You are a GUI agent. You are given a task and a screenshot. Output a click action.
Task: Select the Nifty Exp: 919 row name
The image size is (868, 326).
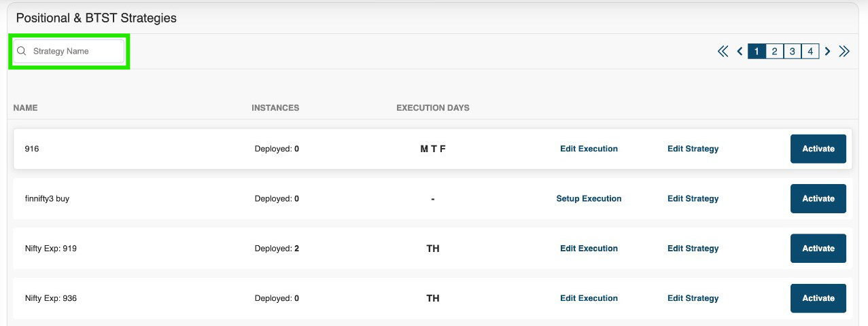click(x=50, y=249)
